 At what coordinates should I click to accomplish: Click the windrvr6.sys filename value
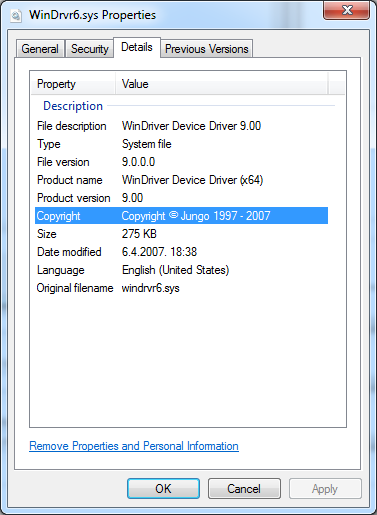tap(150, 288)
